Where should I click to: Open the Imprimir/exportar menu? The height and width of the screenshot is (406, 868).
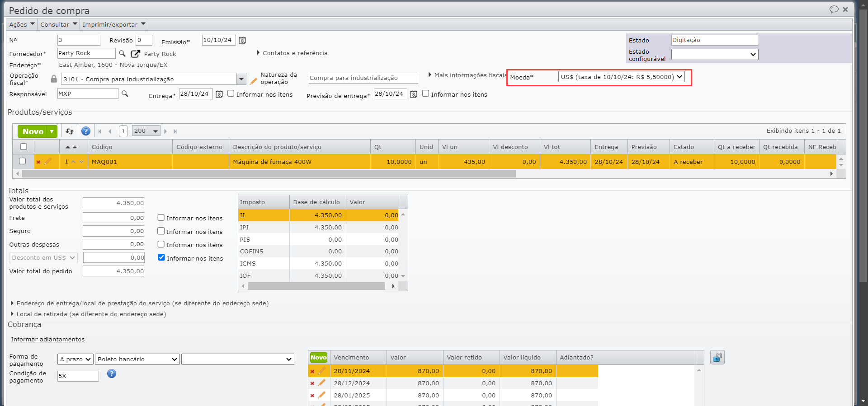coord(114,24)
